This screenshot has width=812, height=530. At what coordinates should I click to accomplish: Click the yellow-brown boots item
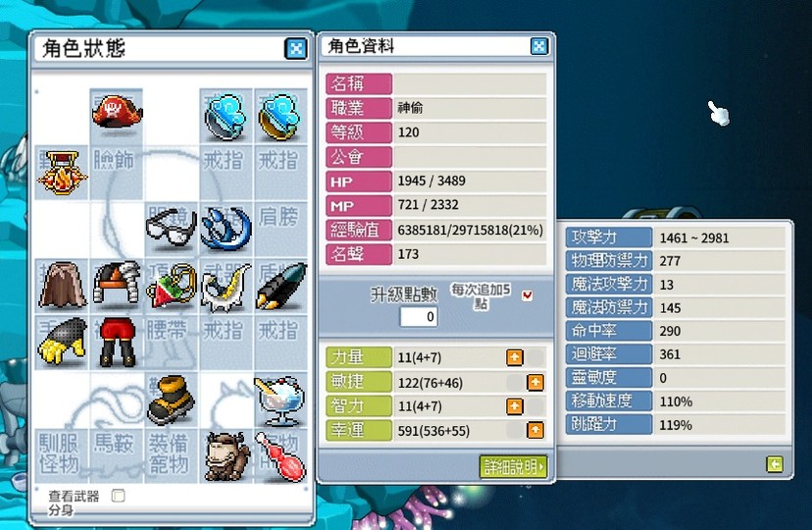(171, 400)
